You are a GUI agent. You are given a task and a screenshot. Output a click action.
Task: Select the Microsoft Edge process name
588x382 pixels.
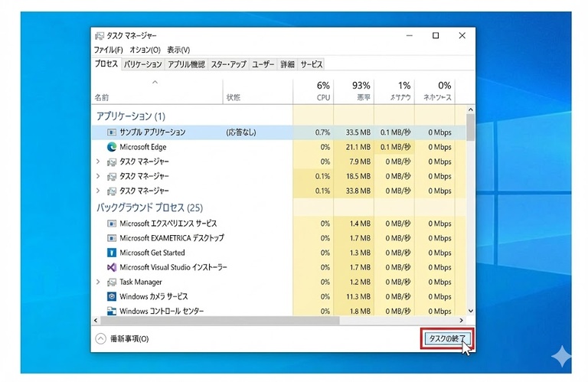[143, 147]
